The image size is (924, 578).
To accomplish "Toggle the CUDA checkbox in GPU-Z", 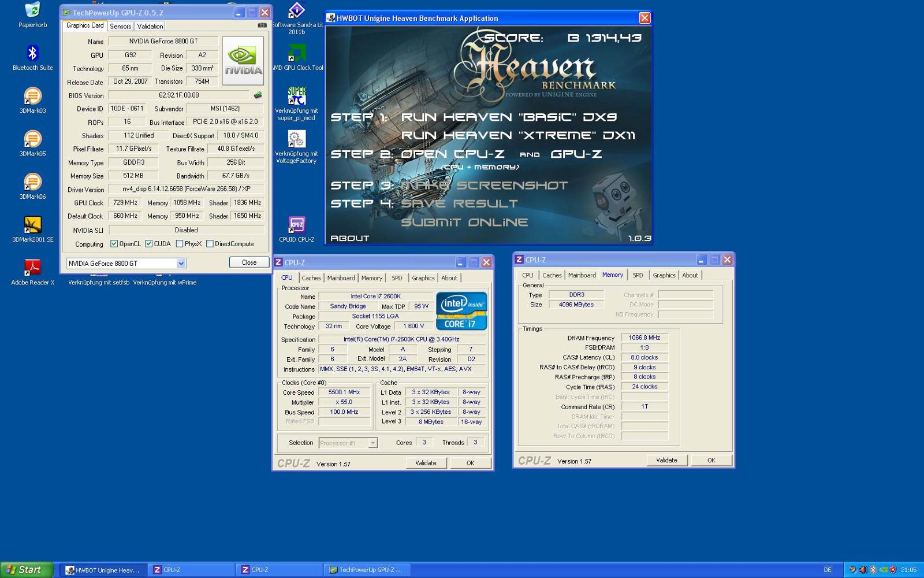I will pos(149,244).
